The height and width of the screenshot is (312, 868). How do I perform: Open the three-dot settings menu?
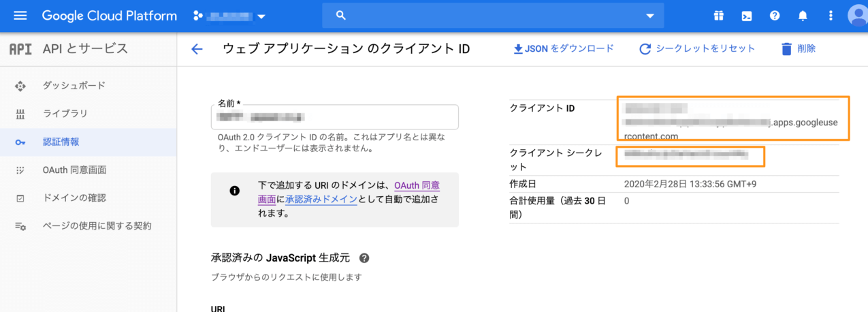pyautogui.click(x=830, y=16)
